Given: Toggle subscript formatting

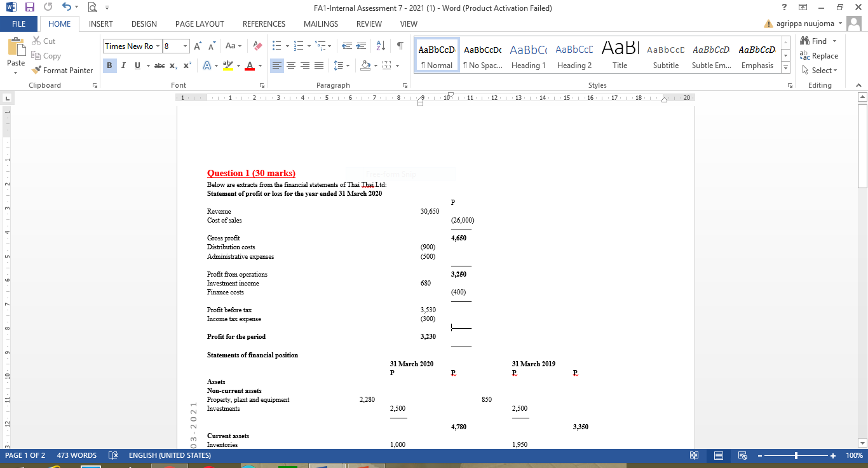Looking at the screenshot, I should coord(174,65).
